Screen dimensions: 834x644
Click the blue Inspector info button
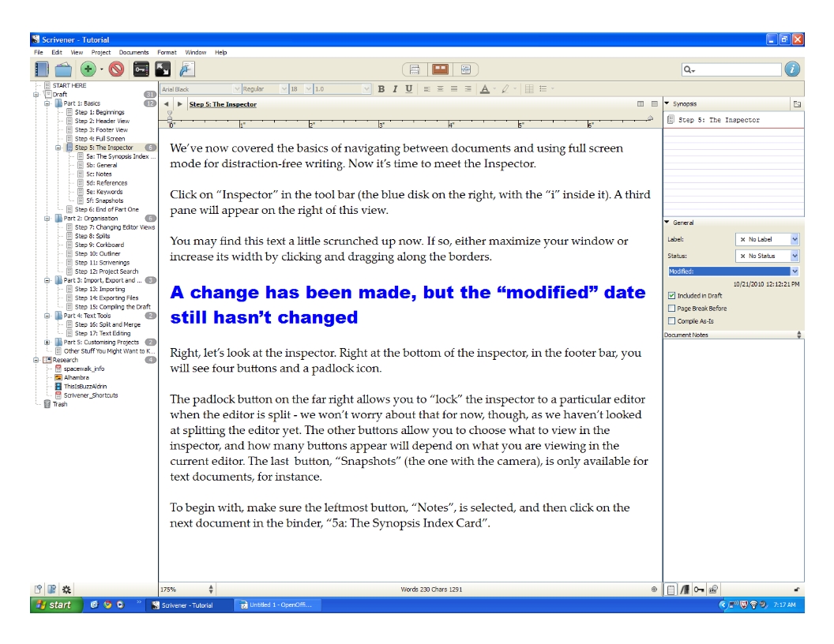791,69
